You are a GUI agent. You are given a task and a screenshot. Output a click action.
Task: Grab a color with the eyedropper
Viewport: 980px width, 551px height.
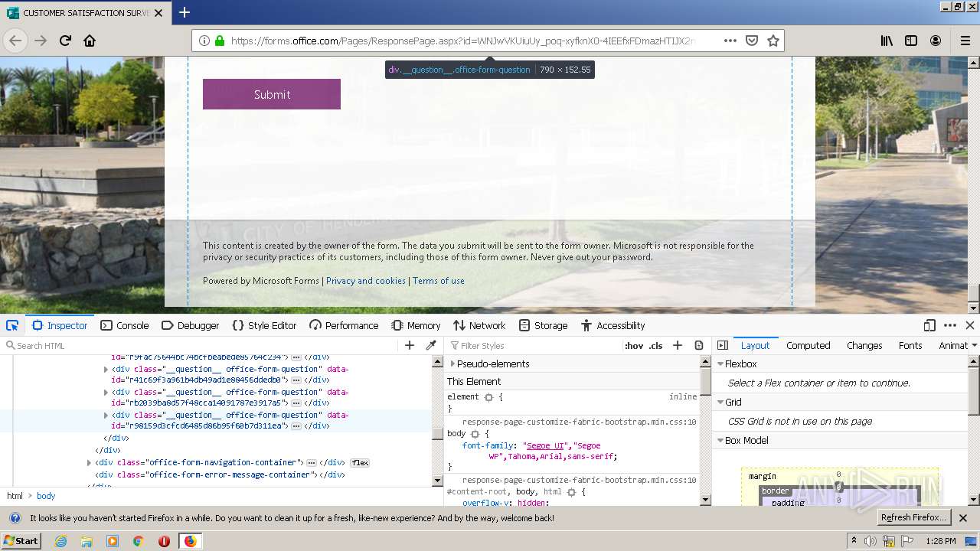tap(431, 345)
